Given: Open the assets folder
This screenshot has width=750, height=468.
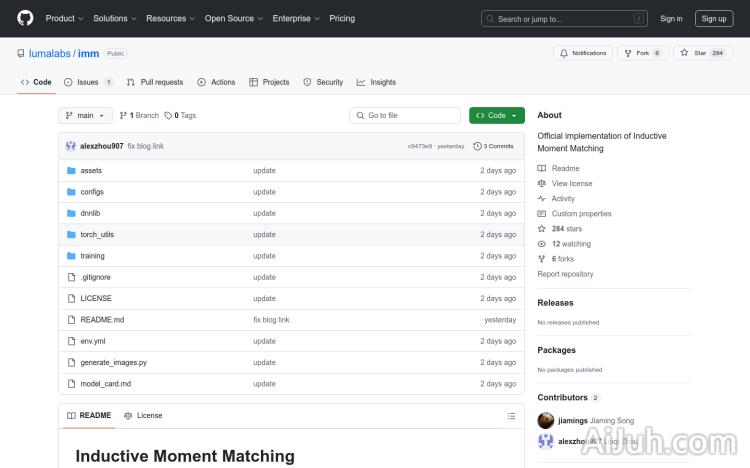Looking at the screenshot, I should [91, 171].
